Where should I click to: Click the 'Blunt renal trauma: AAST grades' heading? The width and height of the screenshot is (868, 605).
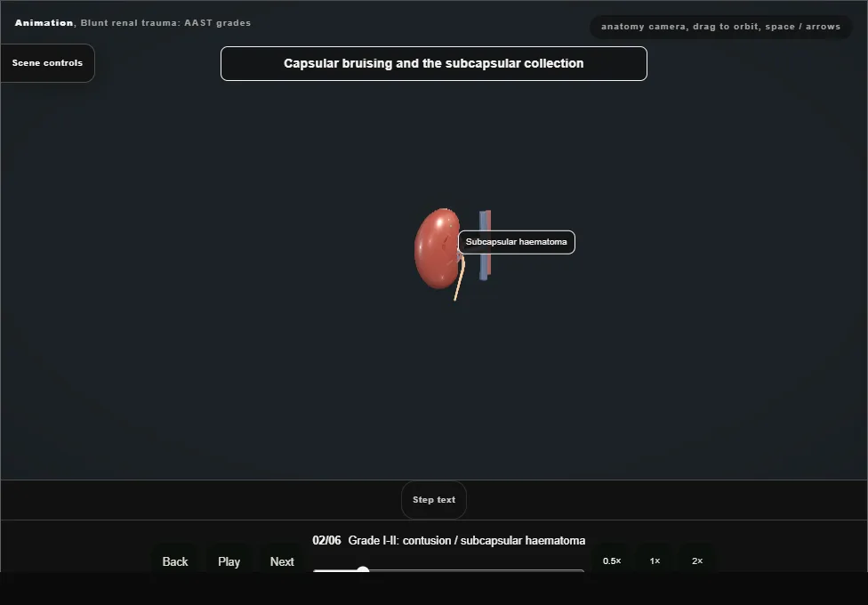point(166,23)
